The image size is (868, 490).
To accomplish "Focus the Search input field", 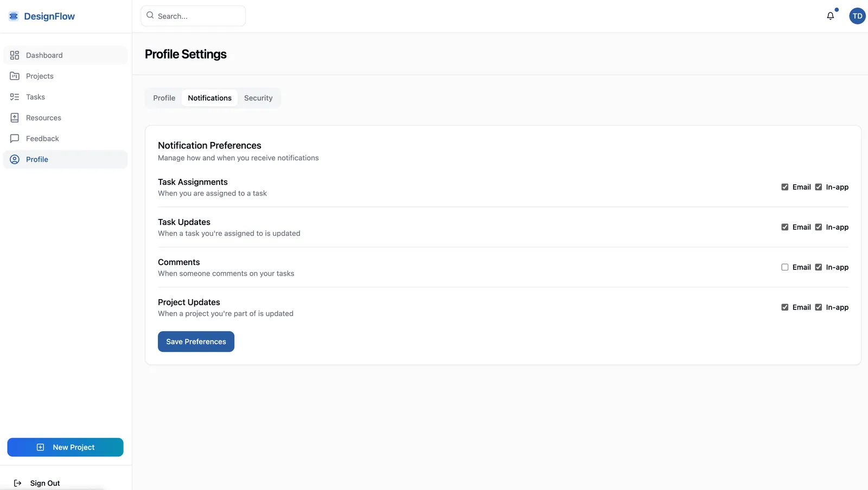I will click(193, 16).
